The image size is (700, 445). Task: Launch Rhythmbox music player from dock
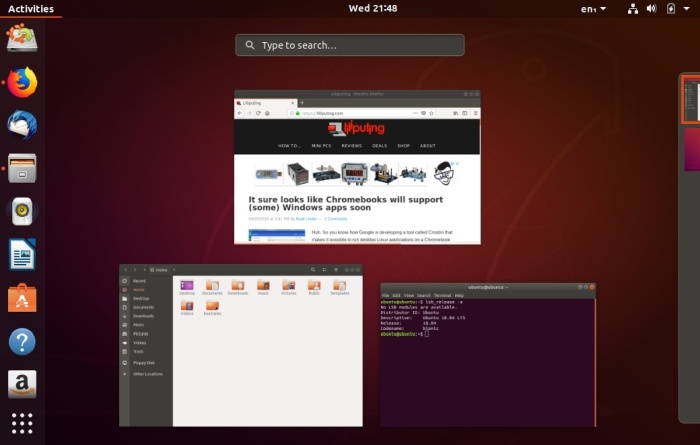click(22, 211)
